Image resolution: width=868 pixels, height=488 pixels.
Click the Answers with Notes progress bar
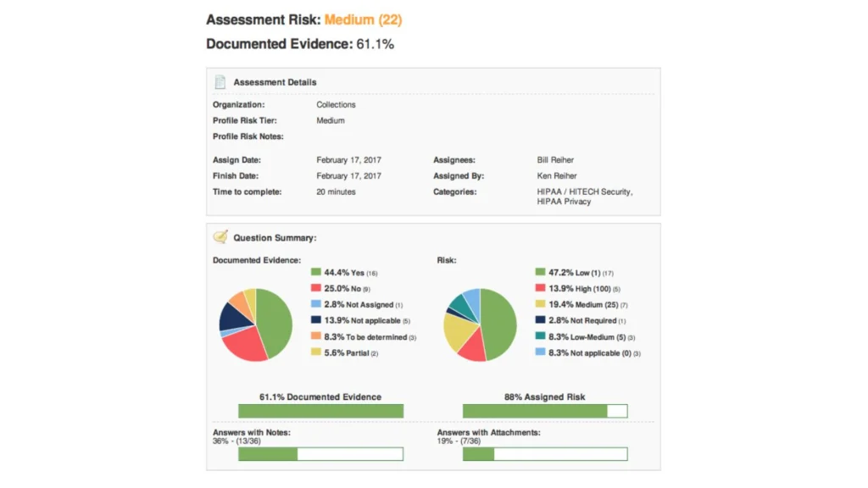tap(320, 454)
